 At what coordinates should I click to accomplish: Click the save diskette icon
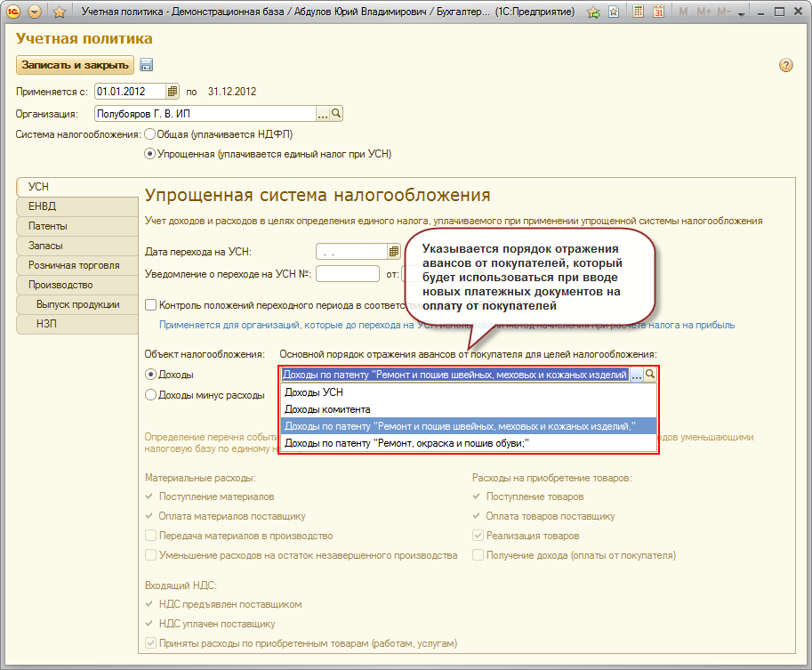[x=146, y=65]
